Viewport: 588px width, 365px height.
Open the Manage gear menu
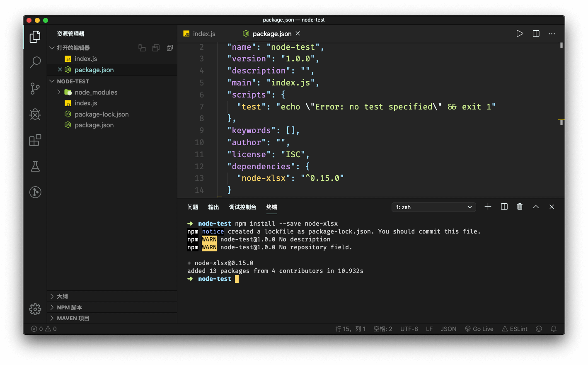coord(35,309)
